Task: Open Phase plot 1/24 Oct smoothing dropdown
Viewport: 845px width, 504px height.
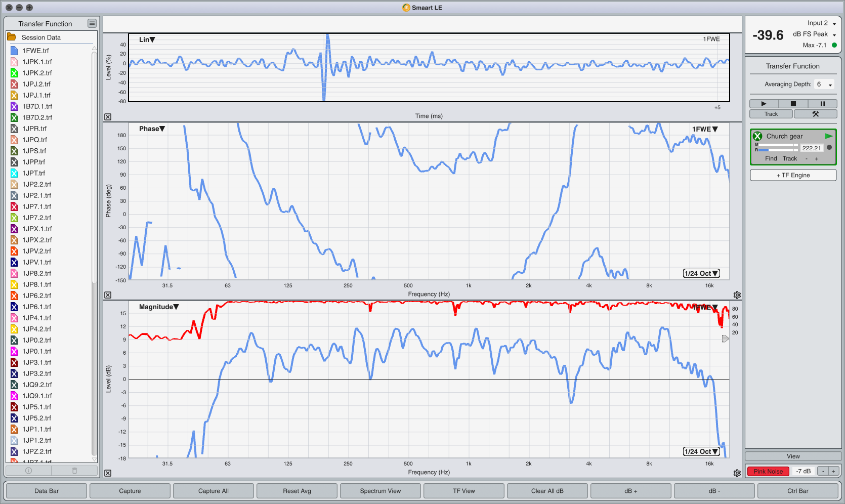Action: click(x=701, y=273)
